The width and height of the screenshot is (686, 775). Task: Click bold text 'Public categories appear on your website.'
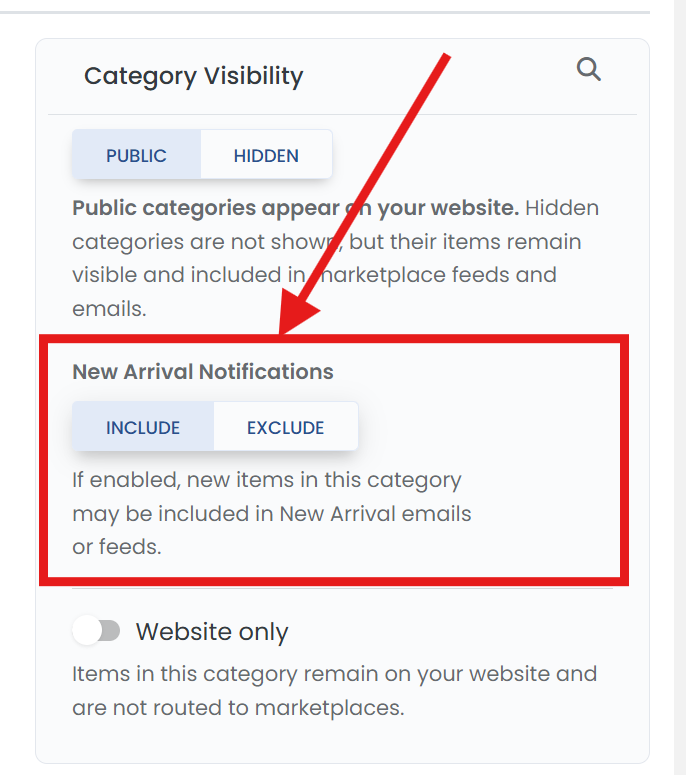[296, 208]
